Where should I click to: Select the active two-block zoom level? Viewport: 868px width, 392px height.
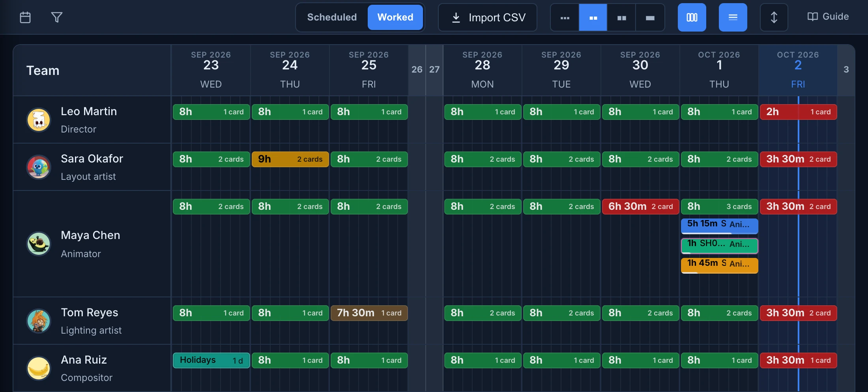[x=593, y=18]
